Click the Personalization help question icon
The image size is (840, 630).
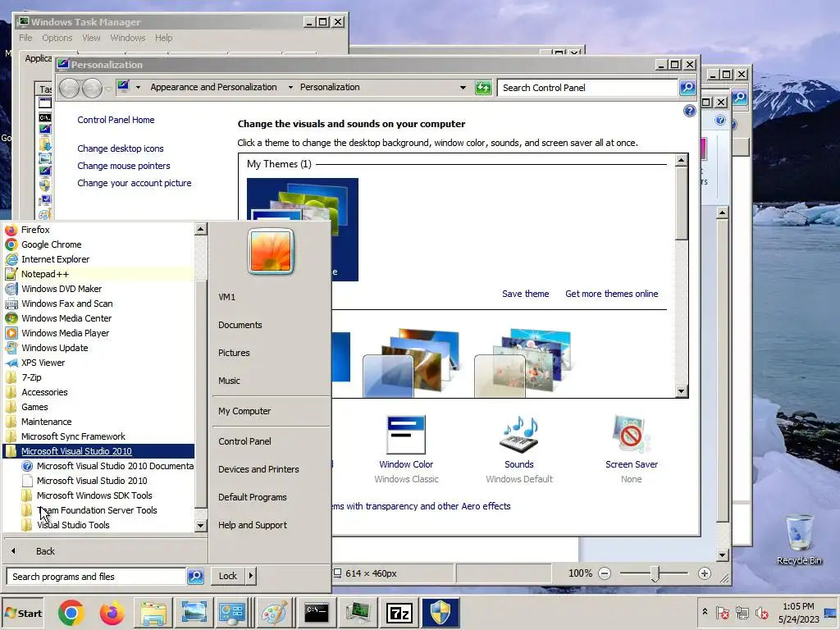689,111
